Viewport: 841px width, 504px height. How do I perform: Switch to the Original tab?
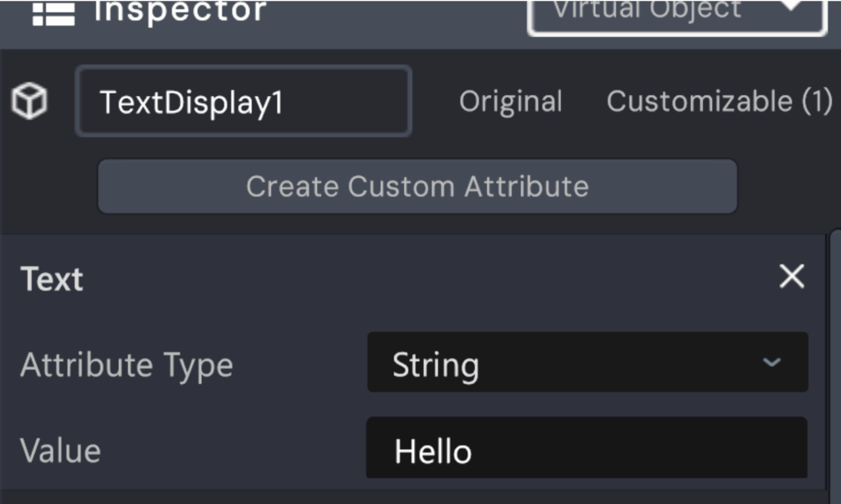coord(511,101)
